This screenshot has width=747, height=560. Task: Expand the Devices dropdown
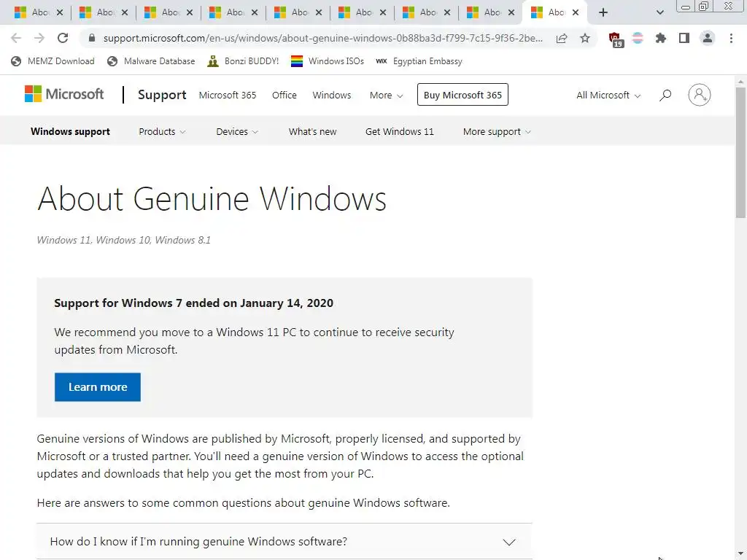(x=237, y=131)
